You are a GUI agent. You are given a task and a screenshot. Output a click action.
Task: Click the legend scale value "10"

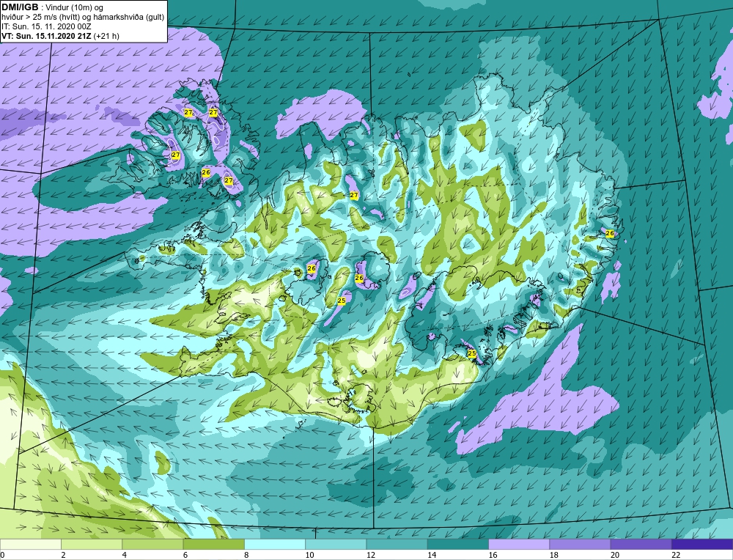tap(309, 555)
